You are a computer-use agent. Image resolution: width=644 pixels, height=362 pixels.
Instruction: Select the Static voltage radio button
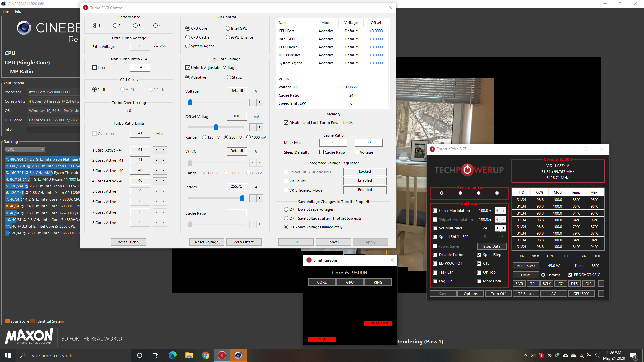(x=229, y=77)
